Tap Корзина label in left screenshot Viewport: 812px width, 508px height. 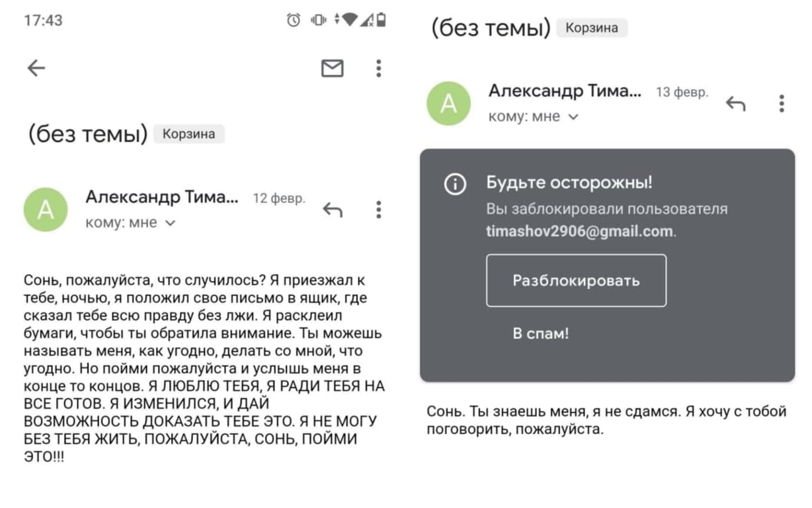(188, 134)
